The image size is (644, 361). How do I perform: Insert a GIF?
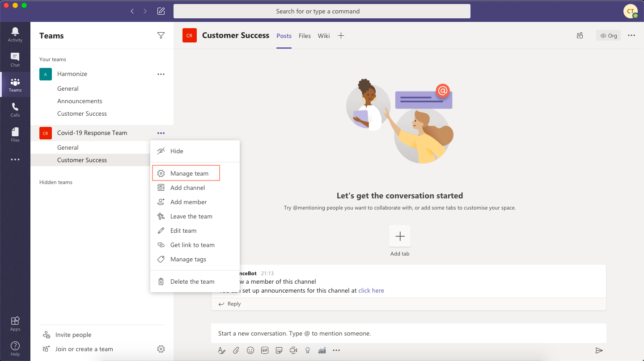[265, 350]
